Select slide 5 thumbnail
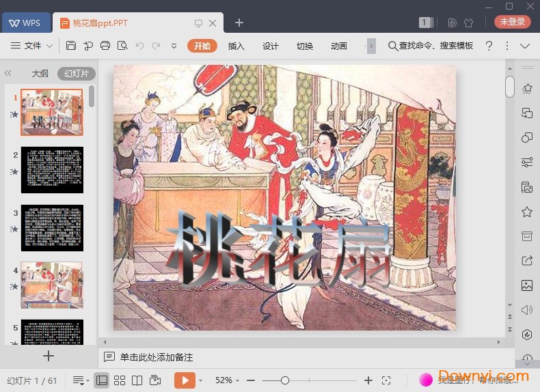540x392 pixels. coord(52,332)
